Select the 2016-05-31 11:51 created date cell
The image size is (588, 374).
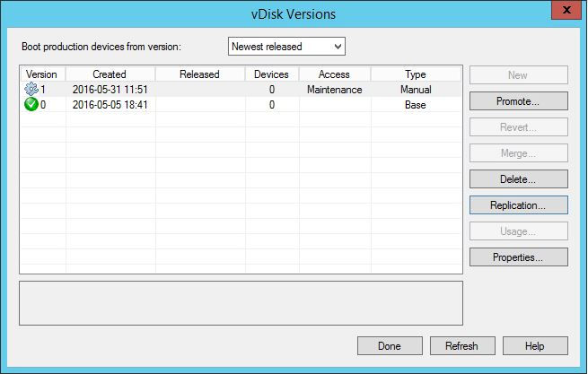(x=110, y=90)
